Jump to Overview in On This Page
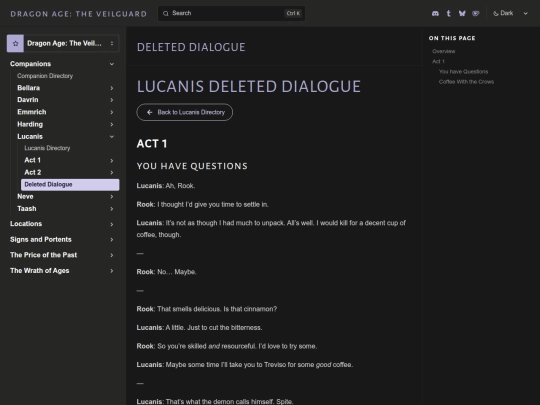 click(444, 51)
